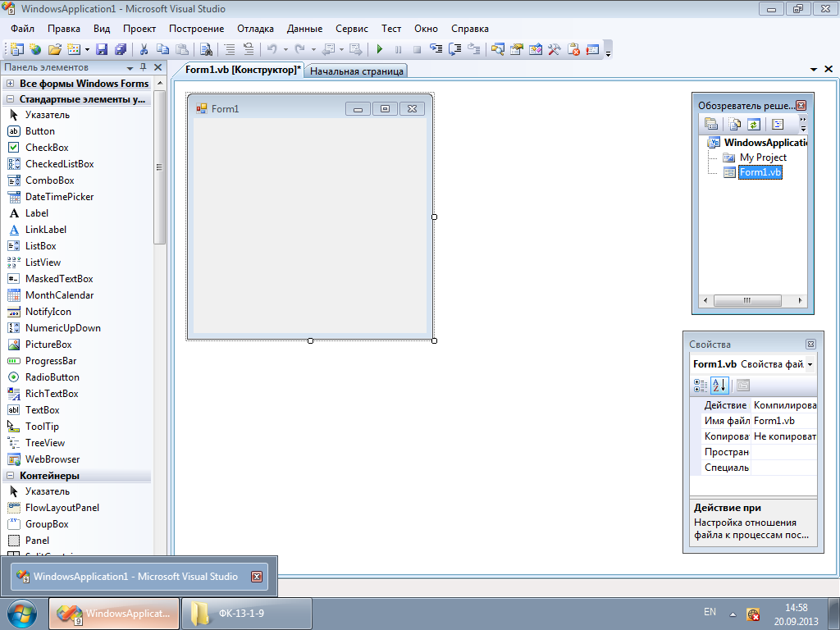Select the Form1.vb [Конструктор] tab
840x630 pixels.
[x=243, y=70]
